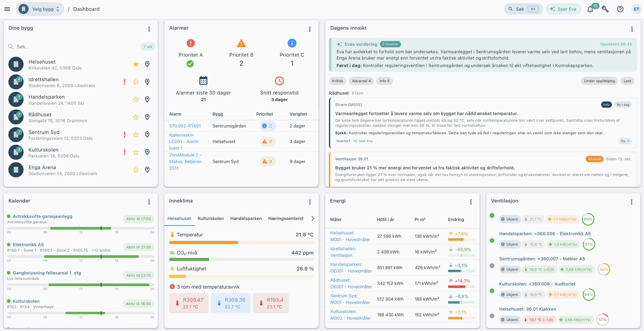The height and width of the screenshot is (331, 644).
Task: Open Avtrekksvifte garasjeanlegg calendar entry
Action: point(43,216)
